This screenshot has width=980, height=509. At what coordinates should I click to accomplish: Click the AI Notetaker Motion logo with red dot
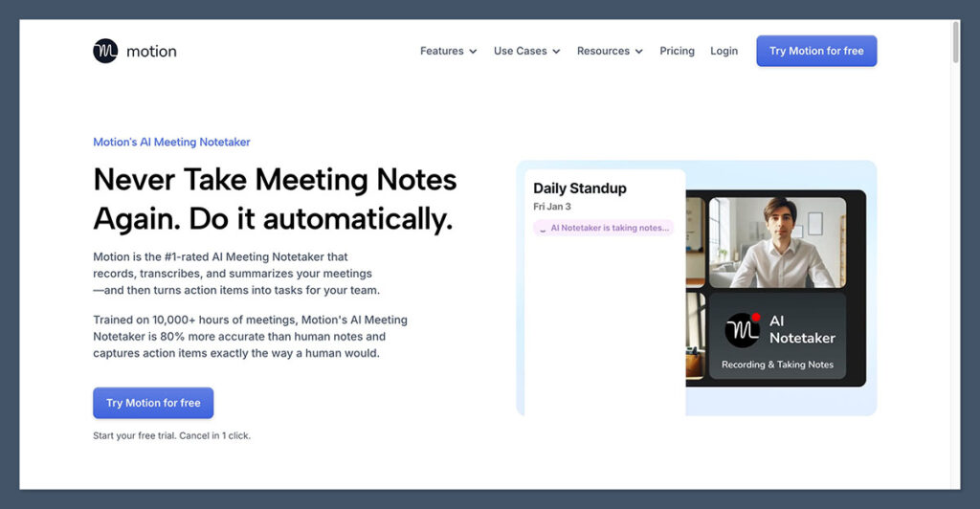point(743,330)
